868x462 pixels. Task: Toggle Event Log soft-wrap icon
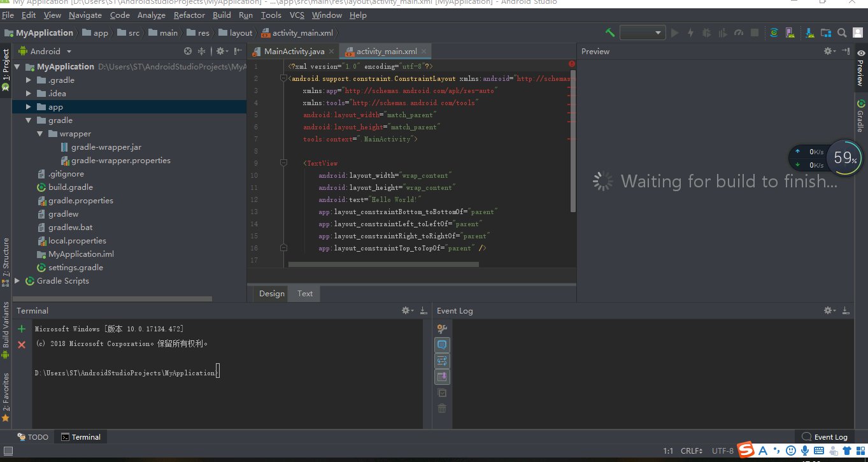pos(442,361)
